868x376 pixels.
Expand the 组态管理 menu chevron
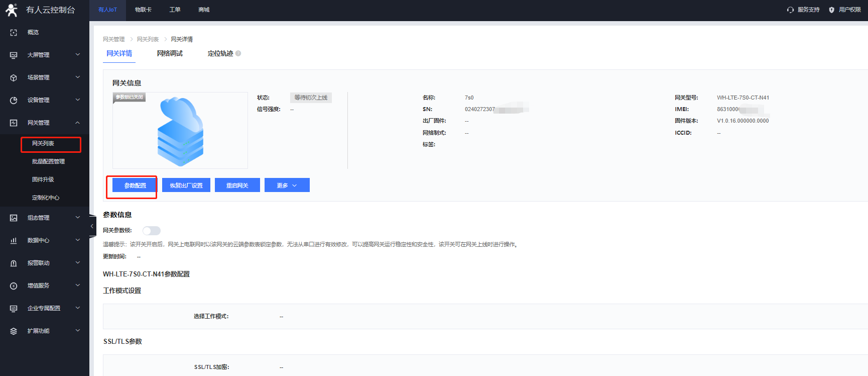78,218
